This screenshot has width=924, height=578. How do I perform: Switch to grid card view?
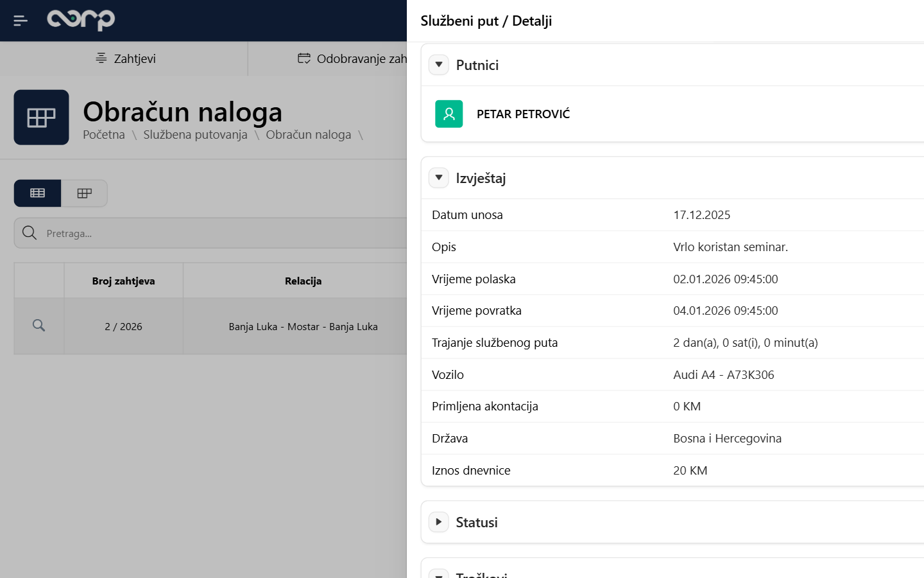point(84,193)
